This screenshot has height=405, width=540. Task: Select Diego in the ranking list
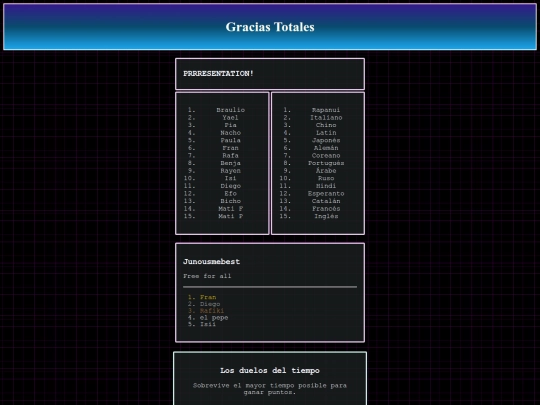tap(210, 304)
